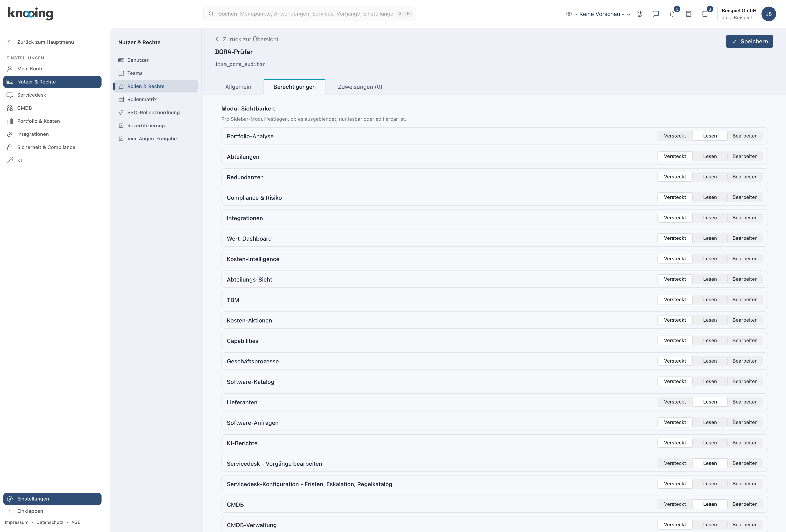Open the notifications bell
The image size is (786, 532).
672,14
